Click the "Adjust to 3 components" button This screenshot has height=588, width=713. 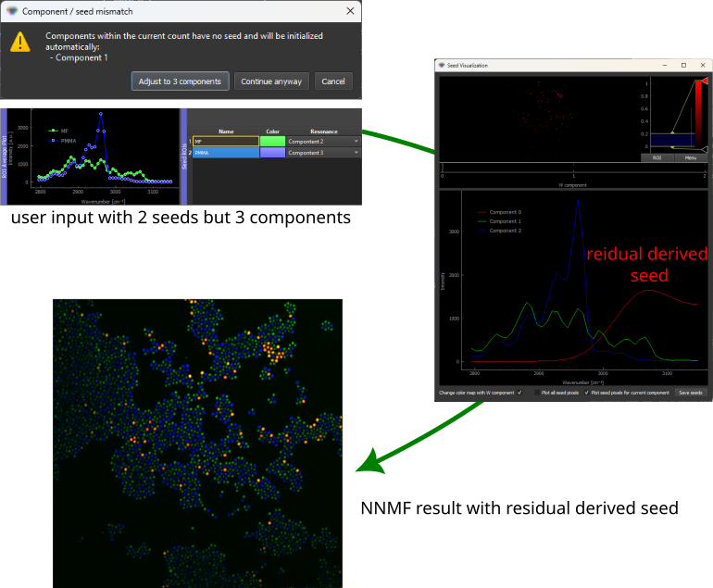(x=180, y=81)
